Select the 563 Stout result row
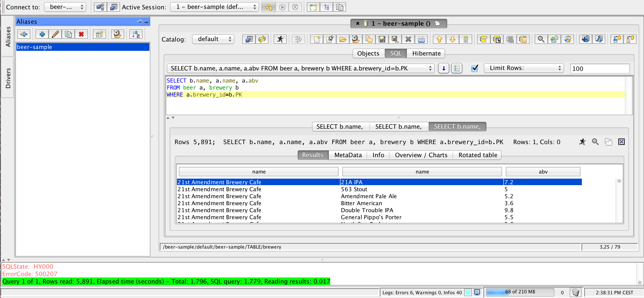Screen dimensions: 644x298 click(379, 189)
